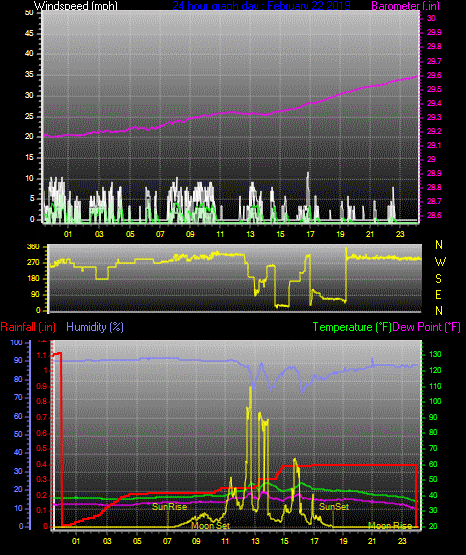466x555 pixels.
Task: Click the 0.7 rainfall scale value
Action: [x=42, y=417]
